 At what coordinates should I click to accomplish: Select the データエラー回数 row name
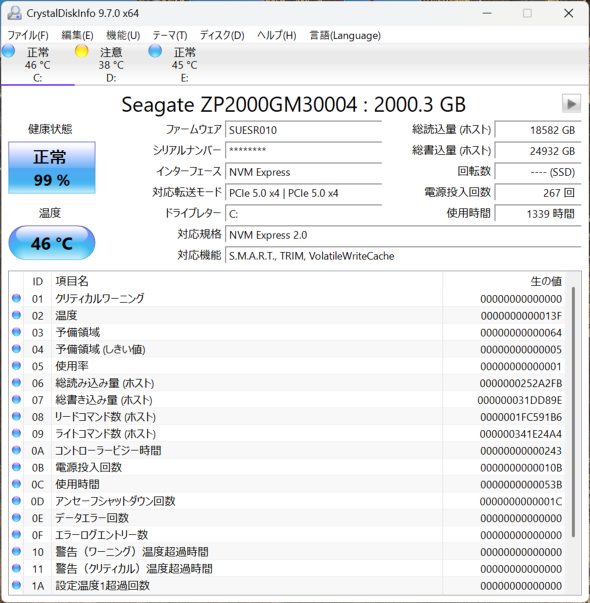click(92, 518)
